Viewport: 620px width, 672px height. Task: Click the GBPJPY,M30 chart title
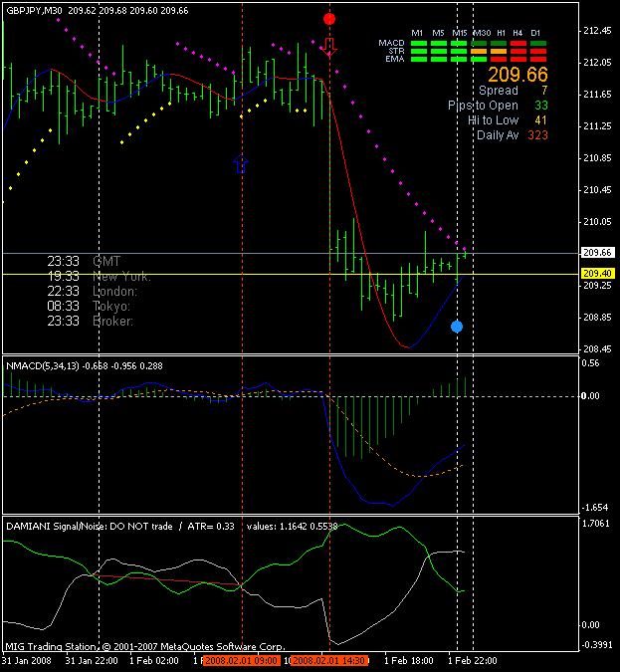pos(34,11)
